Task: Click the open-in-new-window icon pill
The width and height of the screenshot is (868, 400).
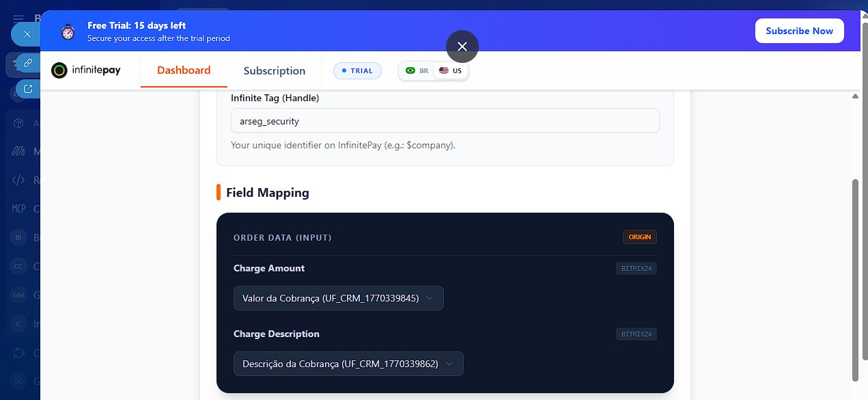Action: (x=27, y=88)
